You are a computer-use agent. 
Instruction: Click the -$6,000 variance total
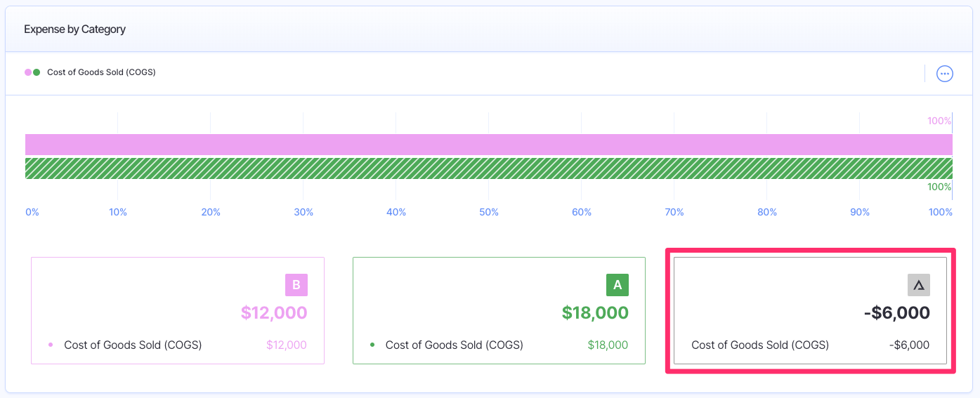click(x=896, y=312)
